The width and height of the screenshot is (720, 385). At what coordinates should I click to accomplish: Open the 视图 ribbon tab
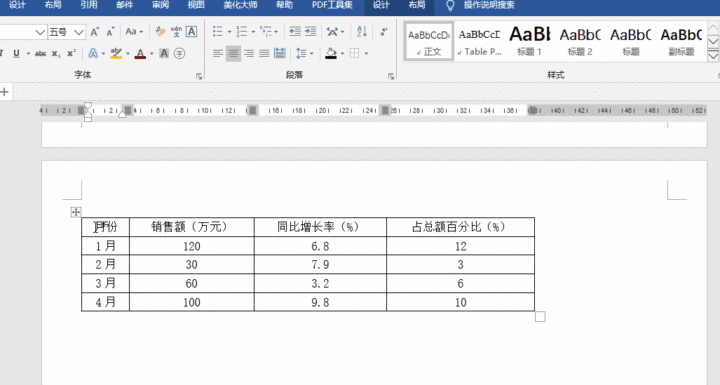tap(196, 5)
